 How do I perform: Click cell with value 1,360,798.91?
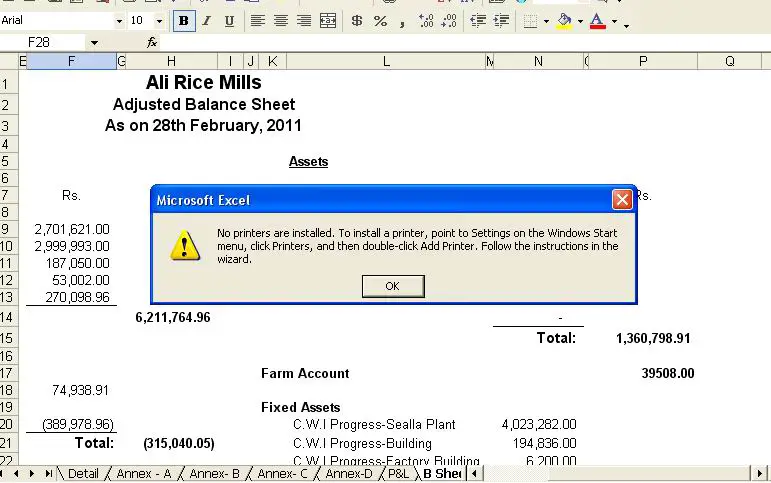pyautogui.click(x=653, y=338)
